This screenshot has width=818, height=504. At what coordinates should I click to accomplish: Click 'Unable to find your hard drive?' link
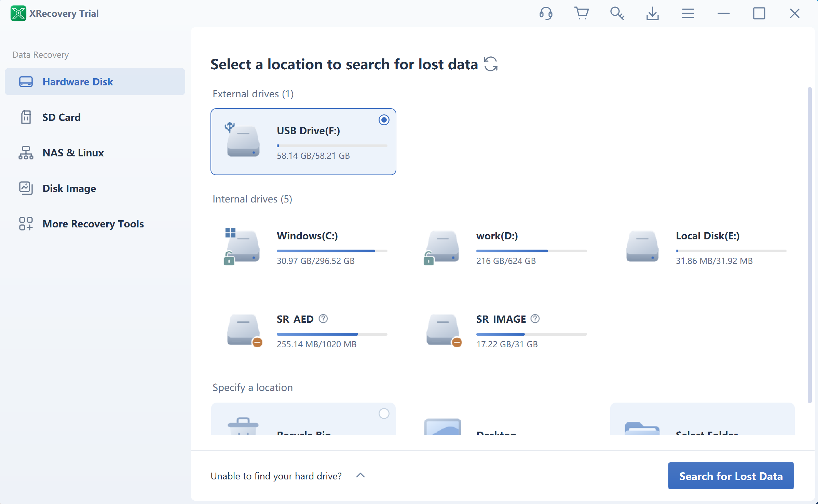click(x=276, y=476)
